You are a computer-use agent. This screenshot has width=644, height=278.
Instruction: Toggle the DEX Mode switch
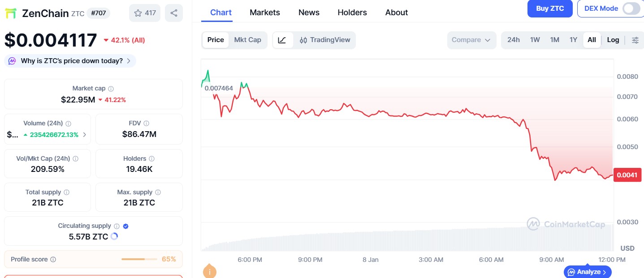(631, 9)
